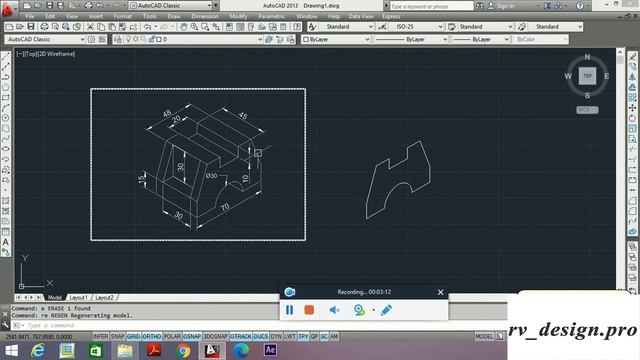This screenshot has height=360, width=640.
Task: Open the File menu
Action: [30, 16]
